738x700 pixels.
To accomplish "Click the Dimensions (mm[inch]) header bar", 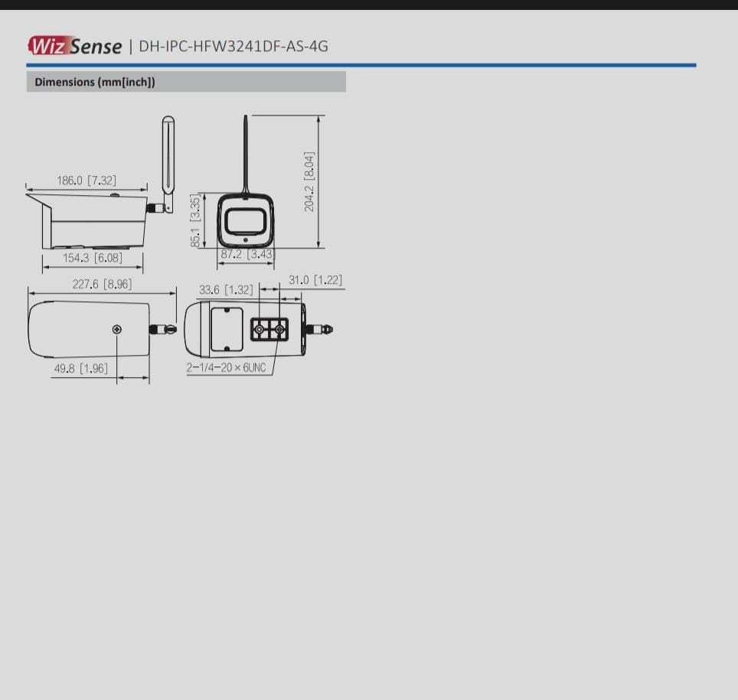I will (x=186, y=82).
